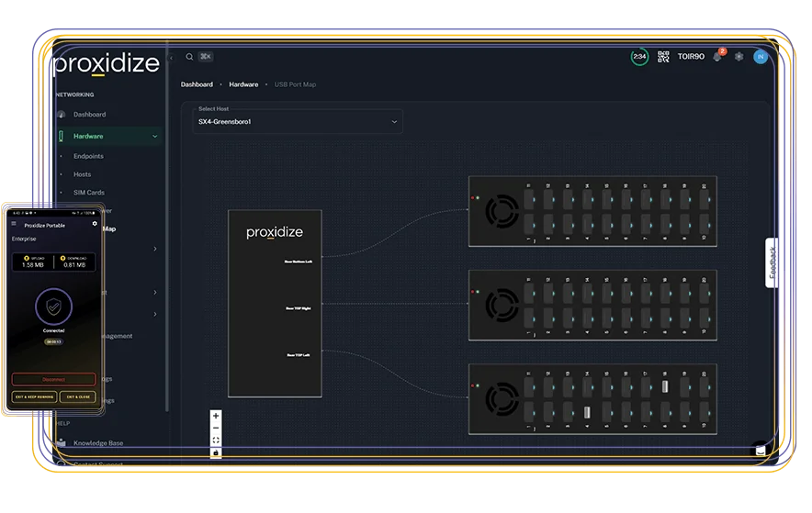812x513 pixels.
Task: Open the Hosts submenu item
Action: [x=82, y=174]
